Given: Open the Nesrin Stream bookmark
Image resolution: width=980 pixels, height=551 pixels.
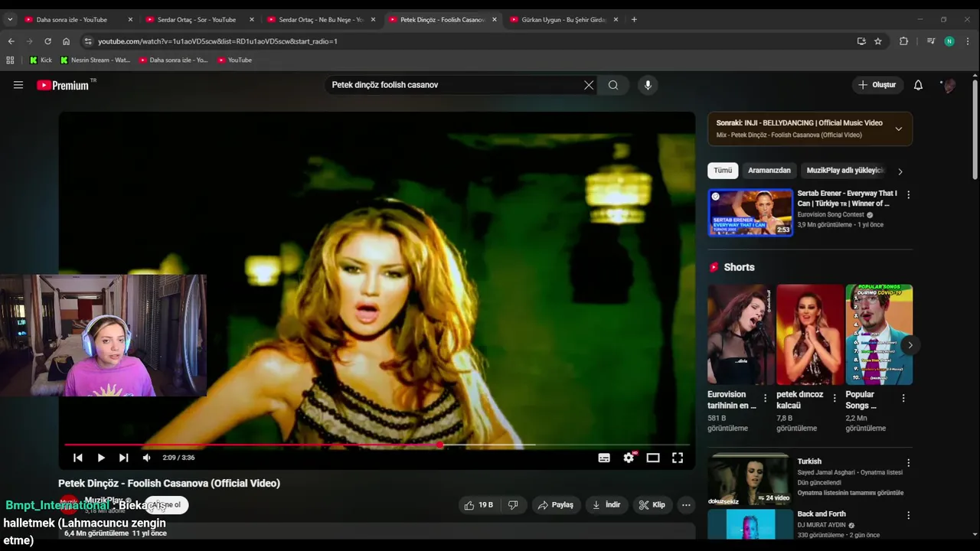Looking at the screenshot, I should click(x=95, y=60).
